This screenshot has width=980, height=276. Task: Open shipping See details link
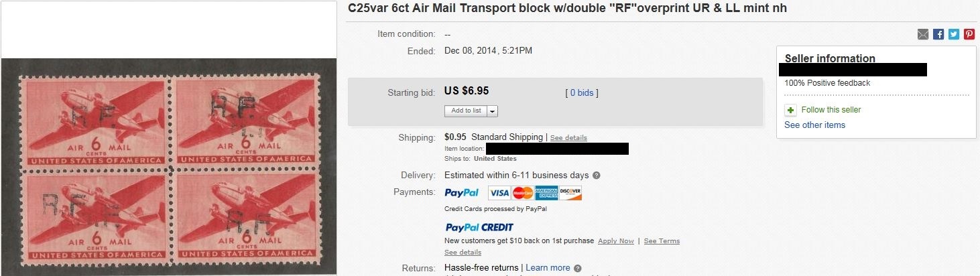coord(568,138)
